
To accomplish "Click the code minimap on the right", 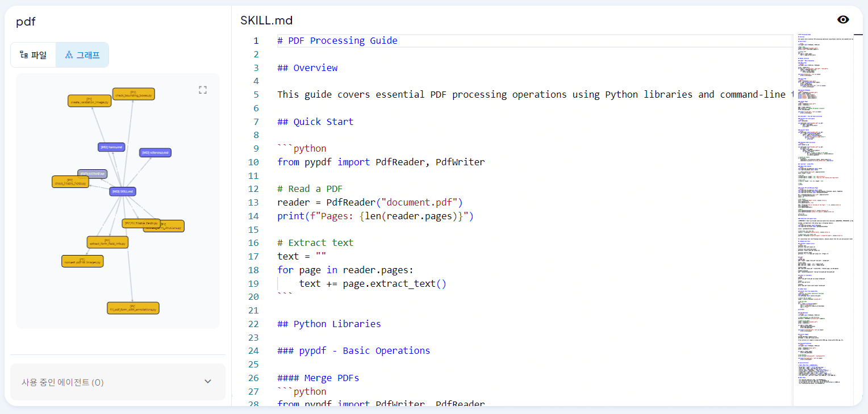I will point(823,210).
